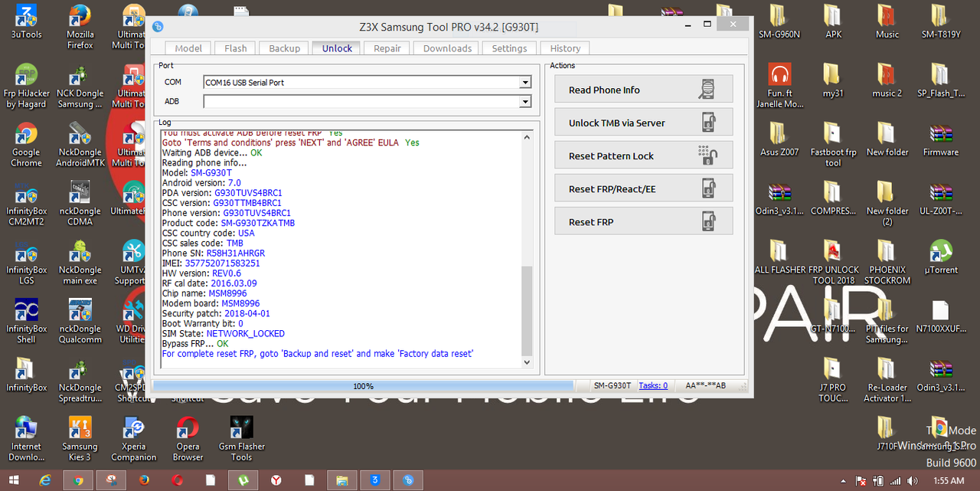This screenshot has height=491, width=980.
Task: Open InfinityBox Shell shortcut
Action: pyautogui.click(x=27, y=322)
